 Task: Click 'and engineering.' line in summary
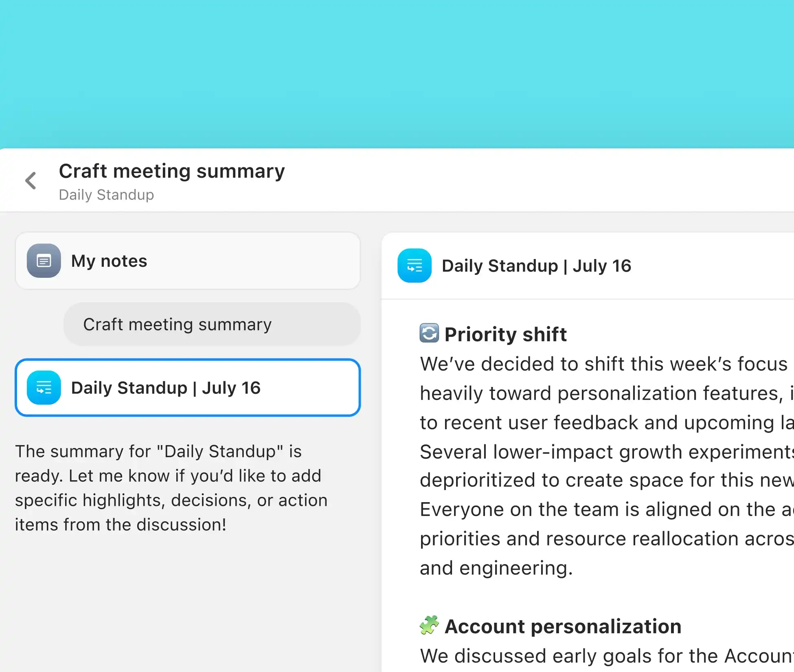pyautogui.click(x=496, y=568)
